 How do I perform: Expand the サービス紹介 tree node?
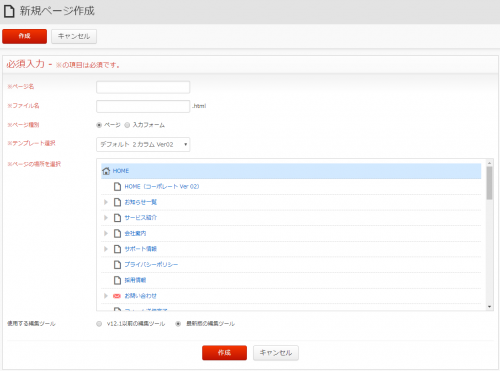pos(106,218)
